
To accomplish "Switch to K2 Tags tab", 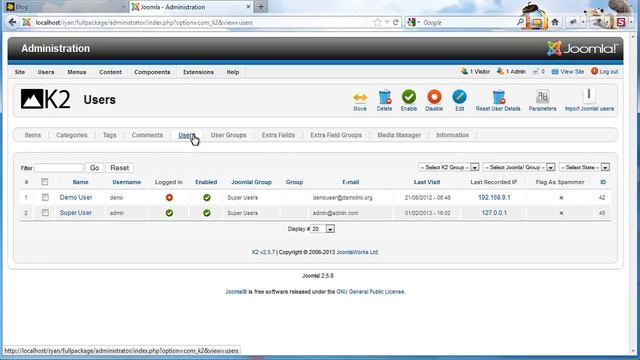I will [109, 135].
